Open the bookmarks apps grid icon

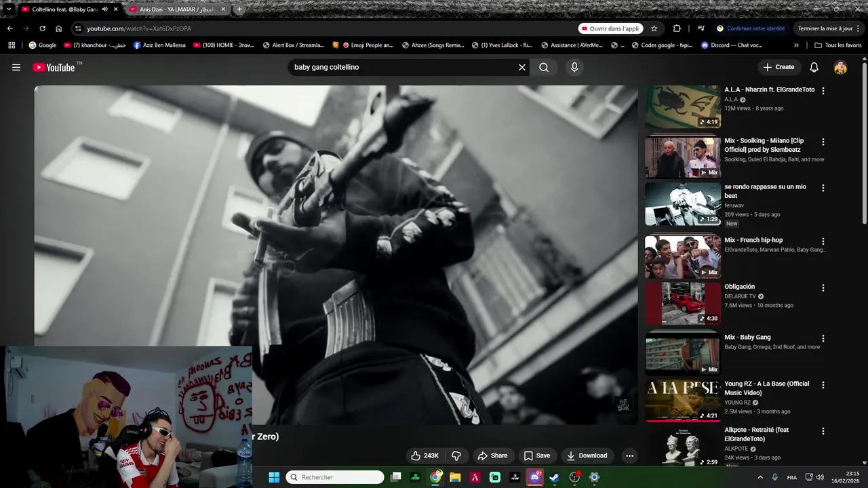12,45
